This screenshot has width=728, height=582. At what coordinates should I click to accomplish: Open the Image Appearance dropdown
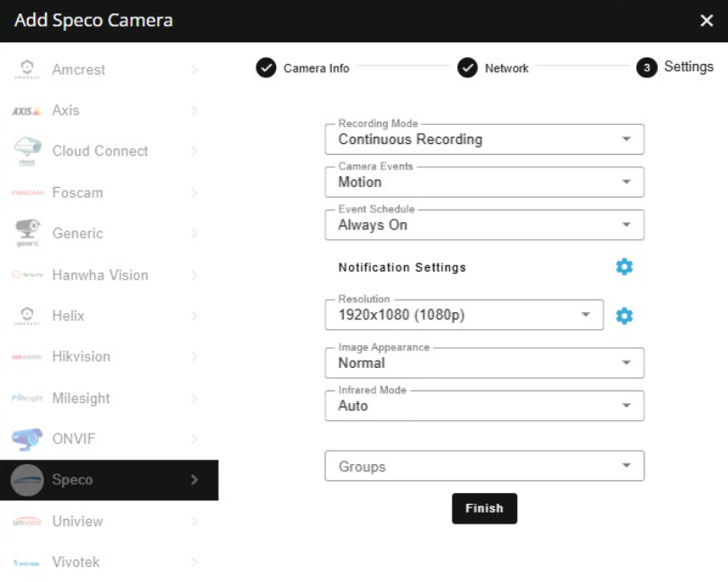pyautogui.click(x=484, y=363)
